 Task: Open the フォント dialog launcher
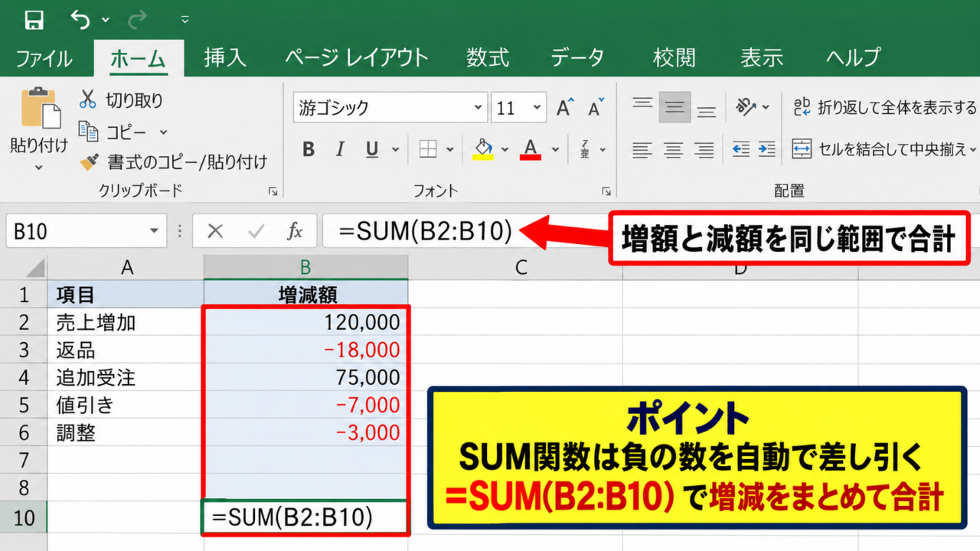tap(606, 191)
